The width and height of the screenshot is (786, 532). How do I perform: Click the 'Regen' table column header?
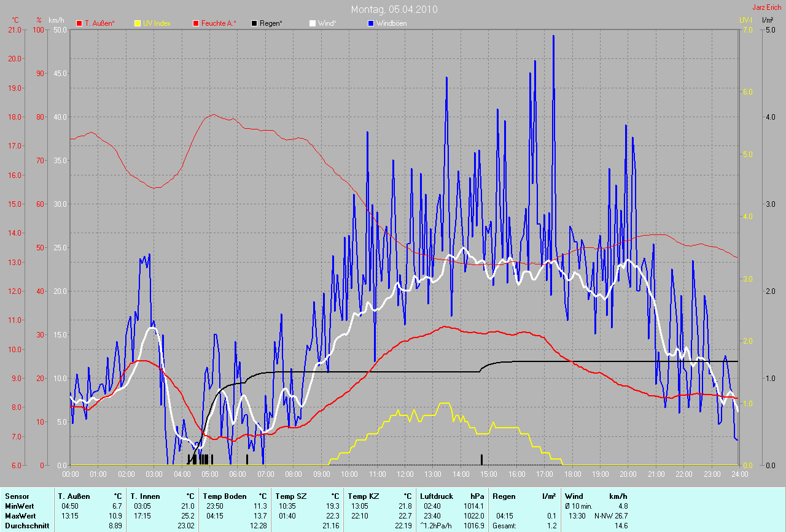(504, 496)
